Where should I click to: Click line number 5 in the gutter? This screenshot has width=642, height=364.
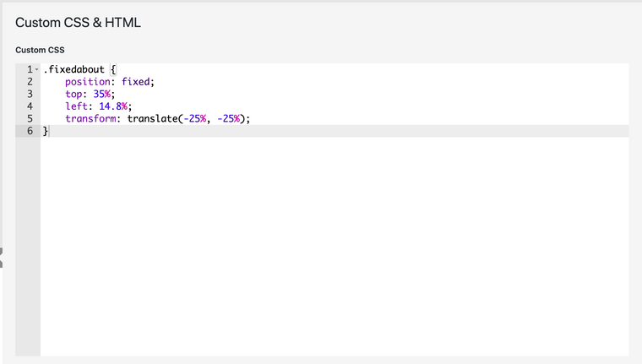click(x=30, y=119)
